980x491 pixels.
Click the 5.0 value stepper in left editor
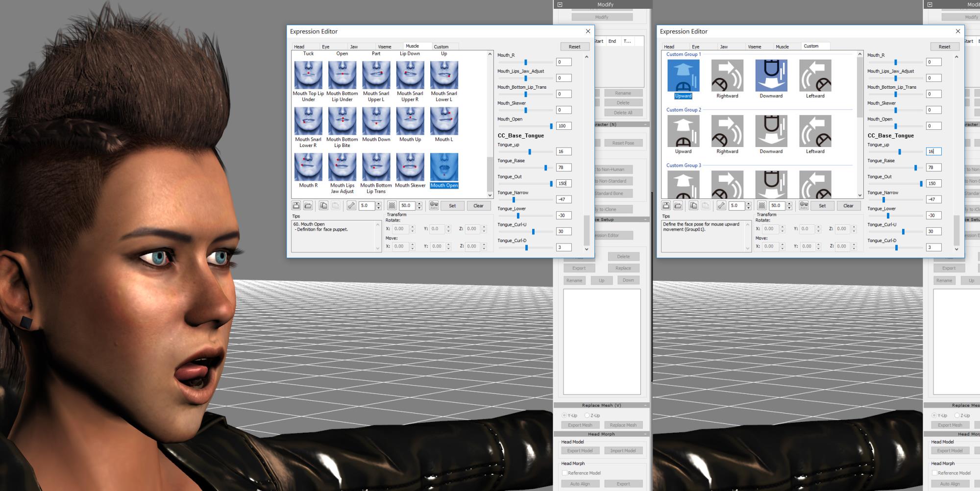pyautogui.click(x=378, y=206)
